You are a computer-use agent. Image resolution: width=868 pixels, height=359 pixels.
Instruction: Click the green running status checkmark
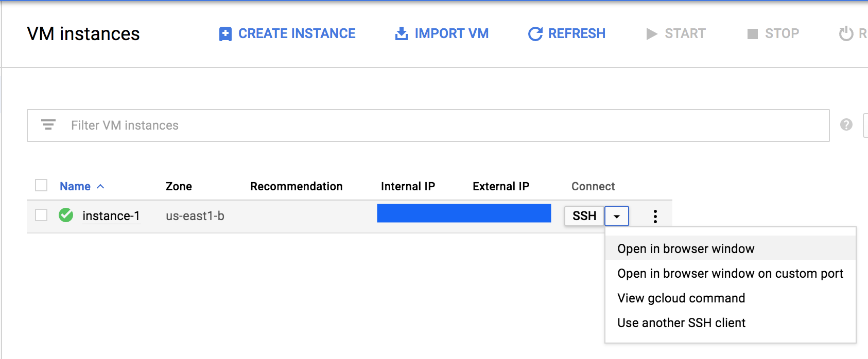66,215
